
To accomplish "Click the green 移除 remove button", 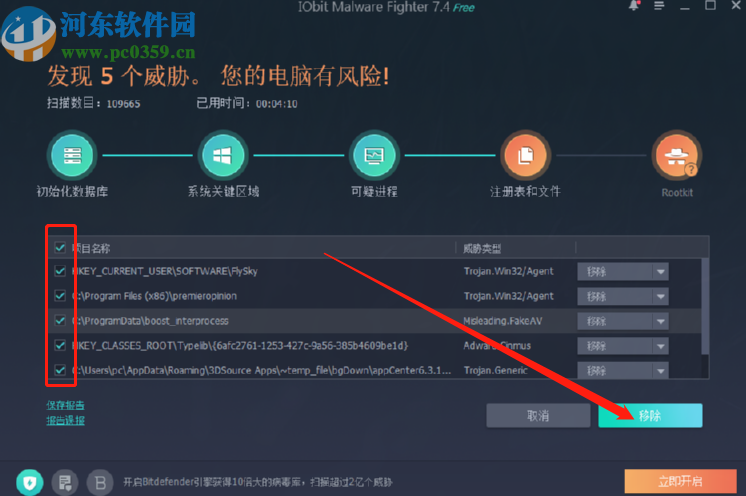I will pyautogui.click(x=650, y=416).
